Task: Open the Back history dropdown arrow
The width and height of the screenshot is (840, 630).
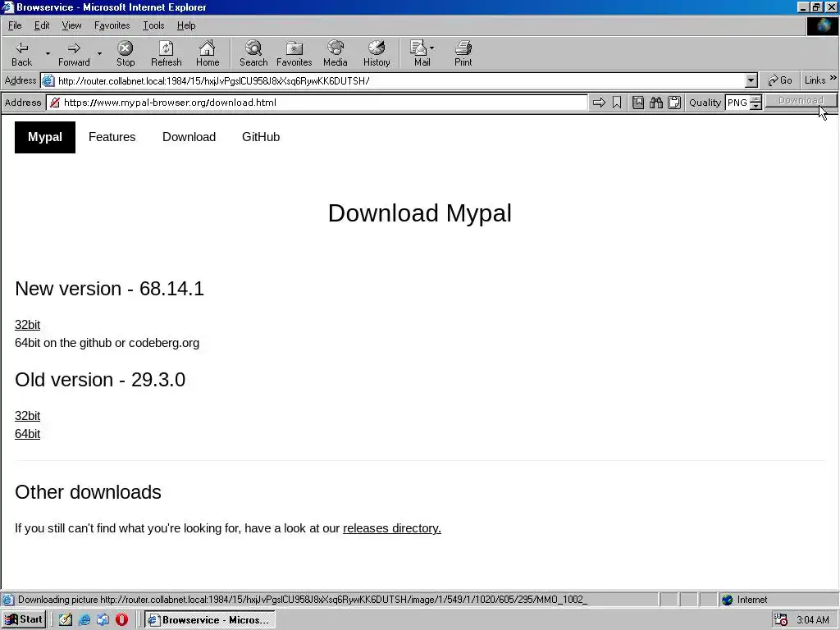Action: 47,53
